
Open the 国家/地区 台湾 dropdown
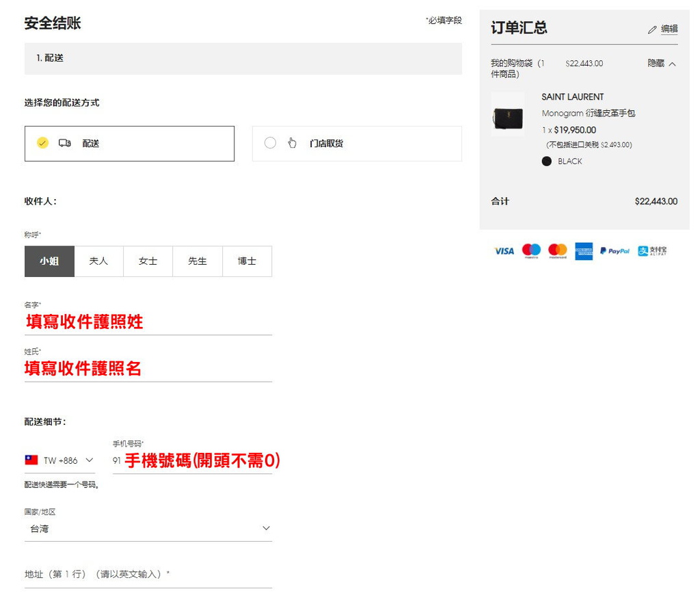148,529
